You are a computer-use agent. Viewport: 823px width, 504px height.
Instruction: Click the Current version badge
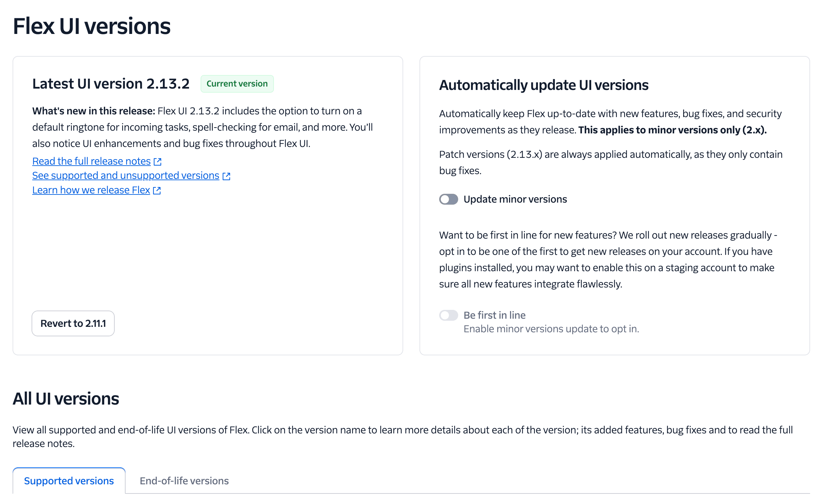(237, 83)
